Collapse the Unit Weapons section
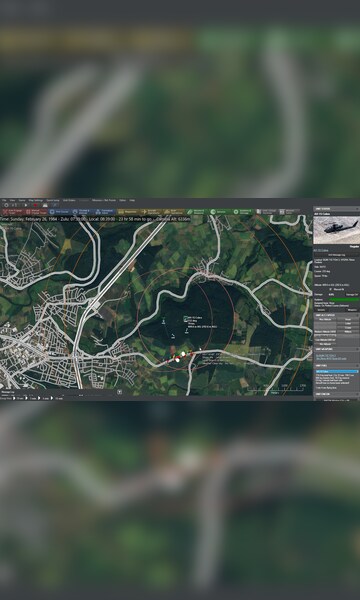Screen dimensions: 360x600 (x=357, y=349)
